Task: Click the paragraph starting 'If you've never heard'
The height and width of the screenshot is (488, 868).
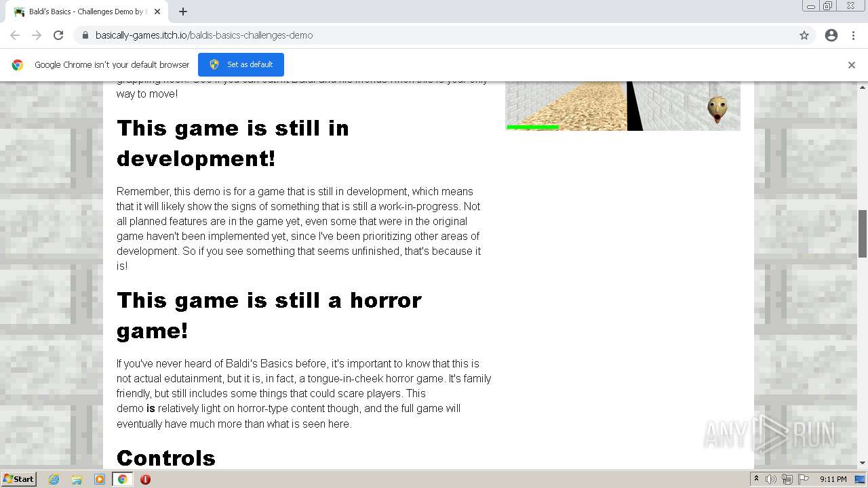Action: click(x=304, y=394)
